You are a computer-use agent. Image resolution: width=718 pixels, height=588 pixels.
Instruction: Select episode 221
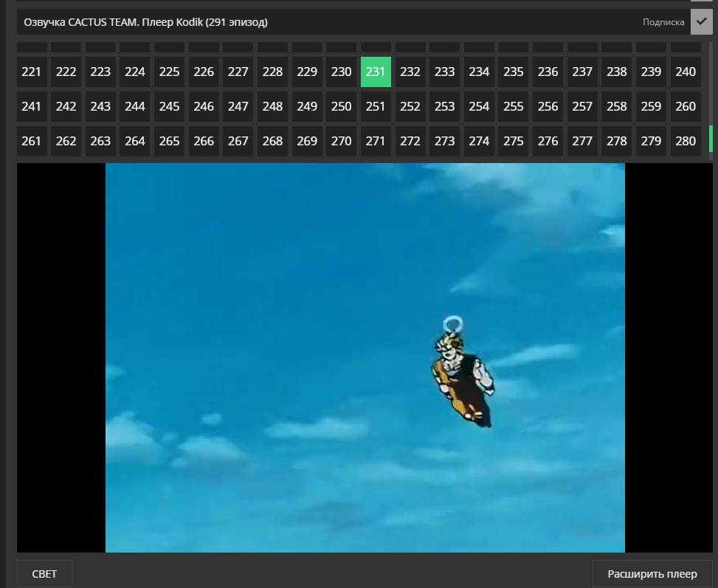coord(32,72)
